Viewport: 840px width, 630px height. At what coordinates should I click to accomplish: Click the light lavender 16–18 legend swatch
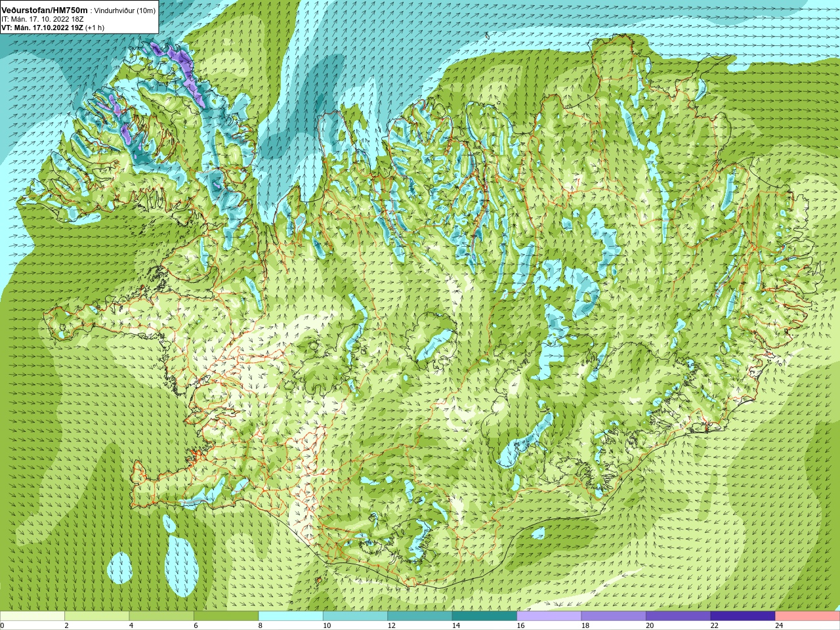(549, 616)
